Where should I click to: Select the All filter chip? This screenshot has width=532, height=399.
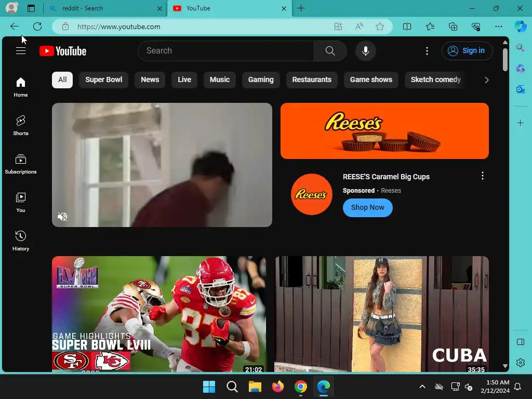pyautogui.click(x=62, y=79)
